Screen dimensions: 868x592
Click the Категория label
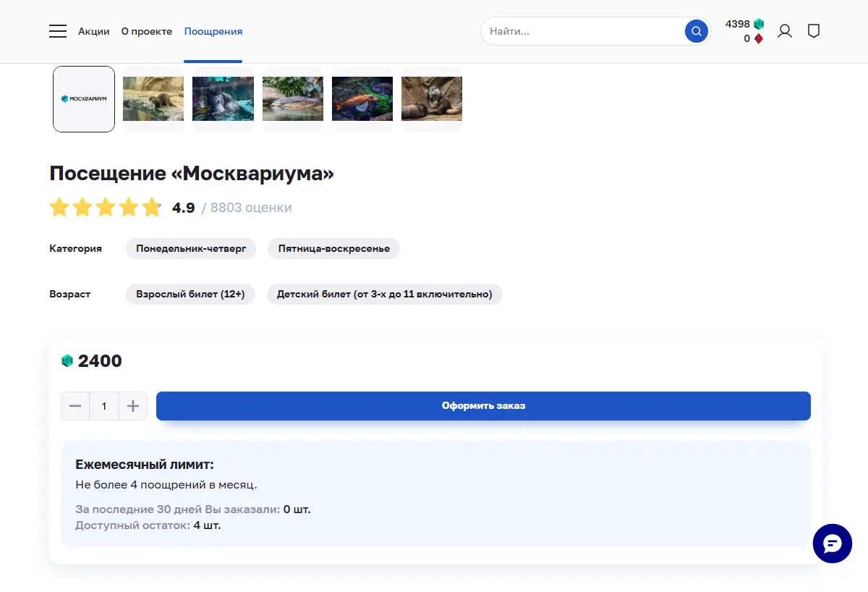(x=76, y=248)
